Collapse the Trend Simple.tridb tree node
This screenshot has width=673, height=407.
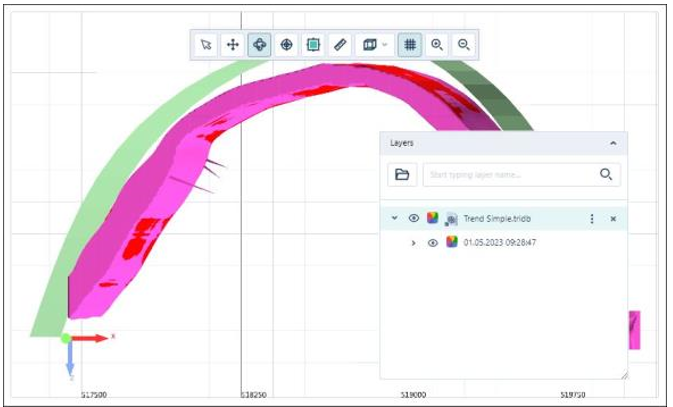point(395,218)
